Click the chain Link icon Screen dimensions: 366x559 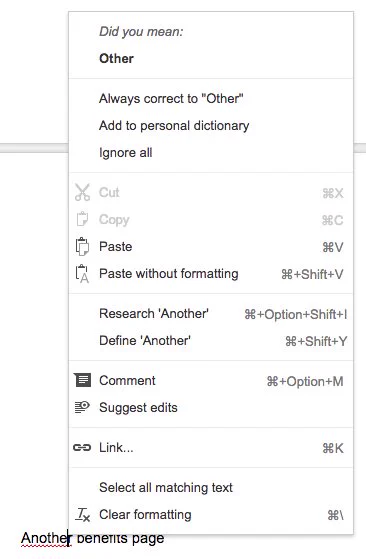point(82,447)
